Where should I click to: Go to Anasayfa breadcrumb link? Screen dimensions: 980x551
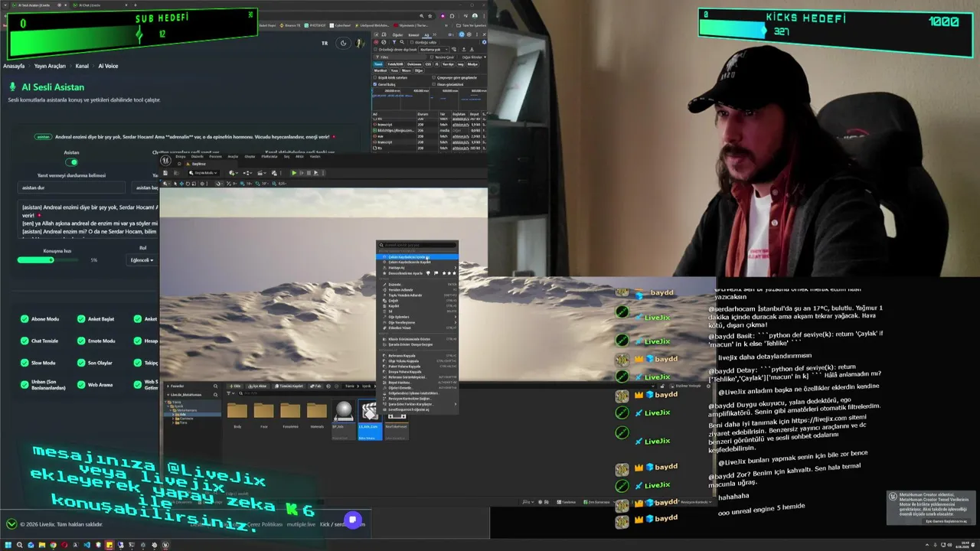[14, 66]
